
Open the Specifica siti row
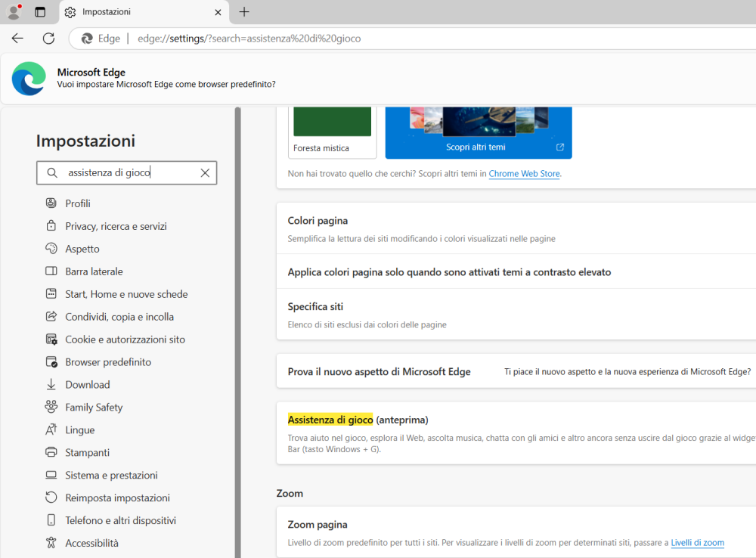tap(516, 315)
